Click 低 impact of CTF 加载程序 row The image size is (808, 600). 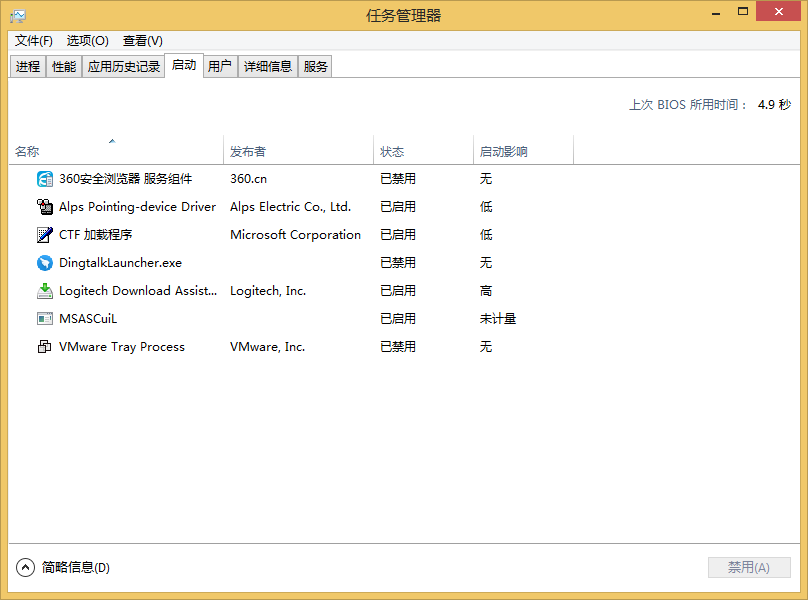point(486,235)
